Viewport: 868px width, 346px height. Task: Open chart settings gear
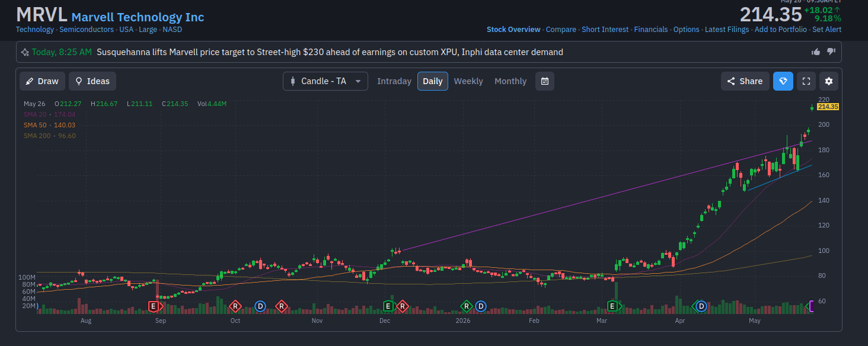(x=829, y=81)
